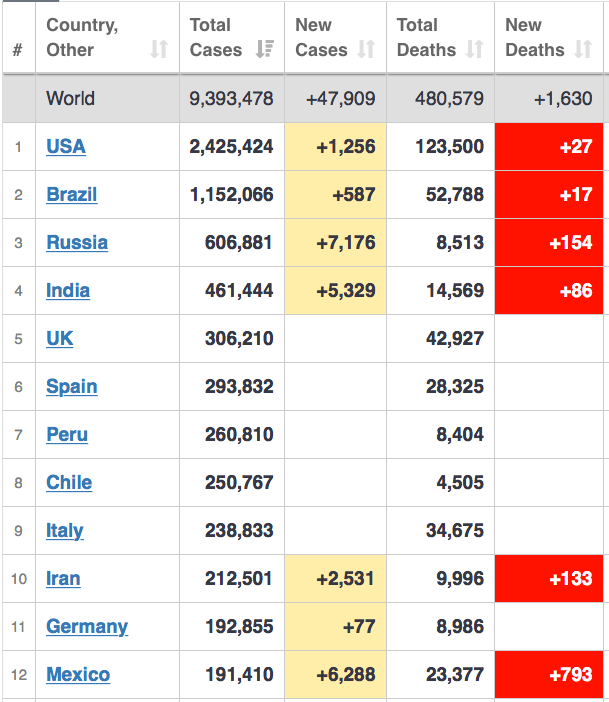
Task: Open Brazil country page
Action: 72,195
